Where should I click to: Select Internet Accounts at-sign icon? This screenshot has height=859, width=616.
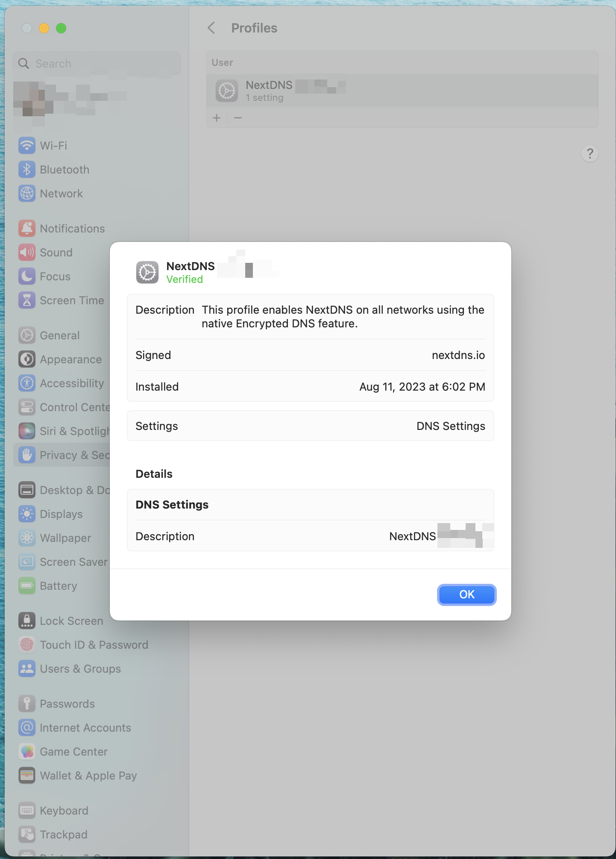pyautogui.click(x=27, y=728)
